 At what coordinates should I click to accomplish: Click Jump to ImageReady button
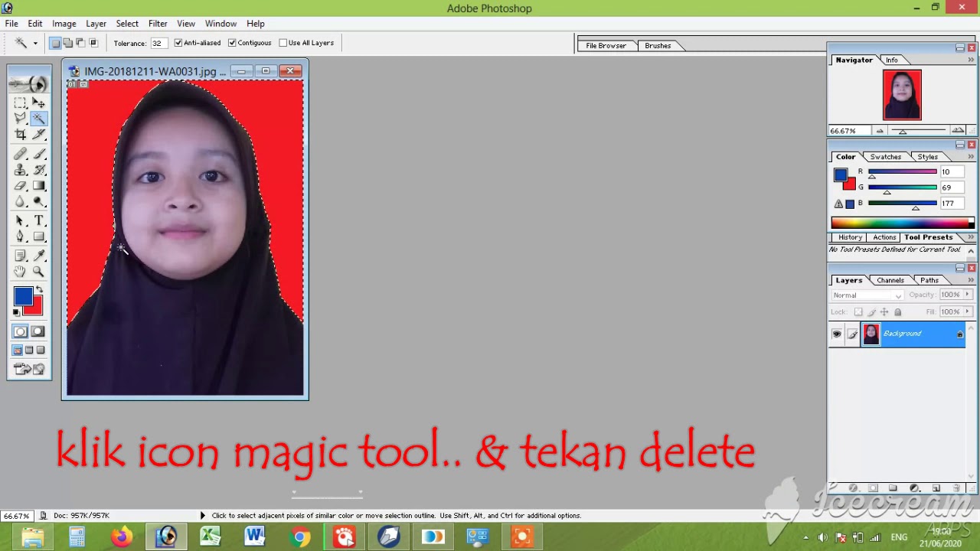coord(29,370)
